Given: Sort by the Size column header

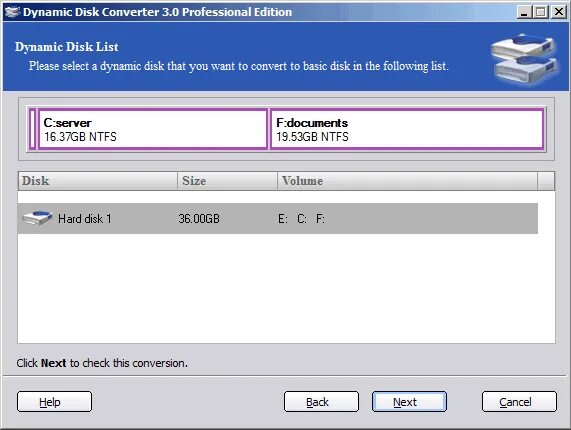Looking at the screenshot, I should point(227,181).
